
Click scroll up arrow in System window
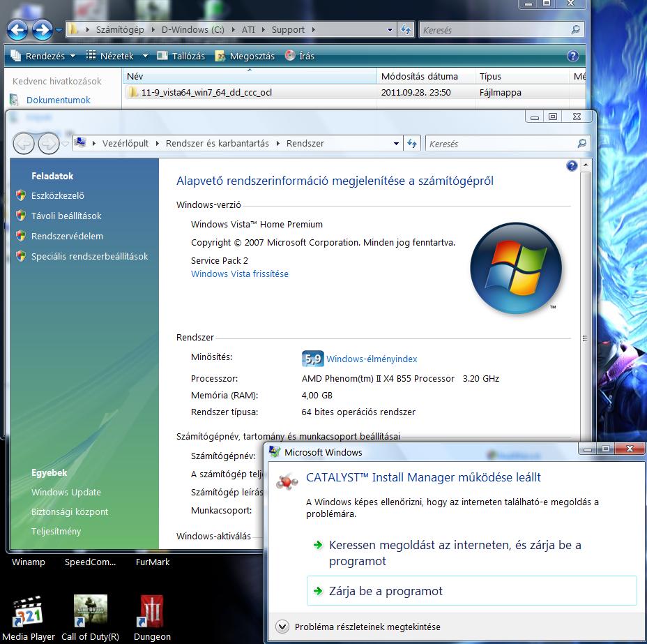tap(586, 165)
